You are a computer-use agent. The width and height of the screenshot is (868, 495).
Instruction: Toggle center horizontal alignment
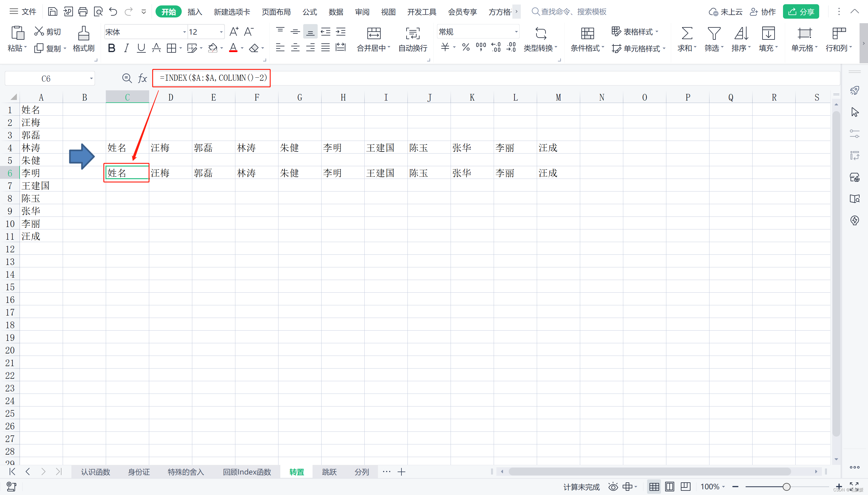(295, 47)
